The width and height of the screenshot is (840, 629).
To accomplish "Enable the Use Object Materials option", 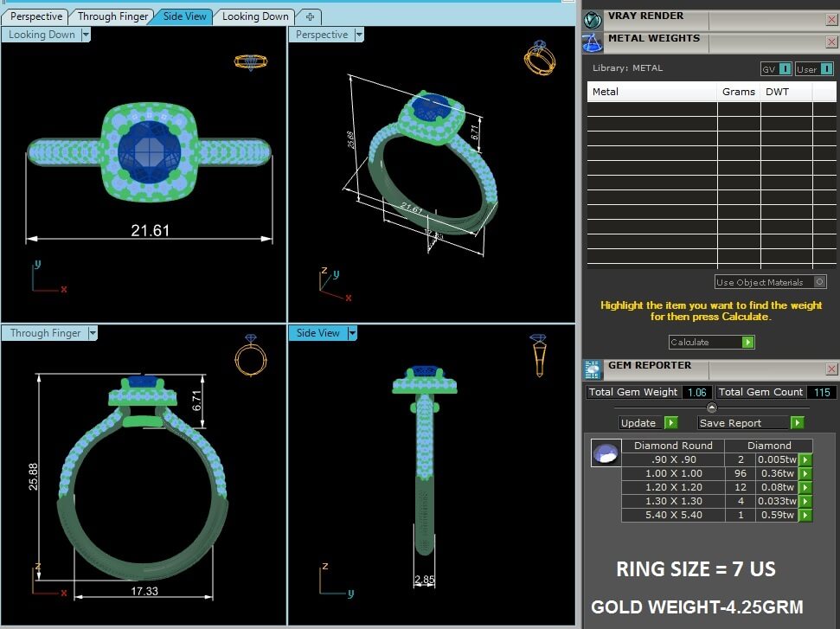I will 819,282.
